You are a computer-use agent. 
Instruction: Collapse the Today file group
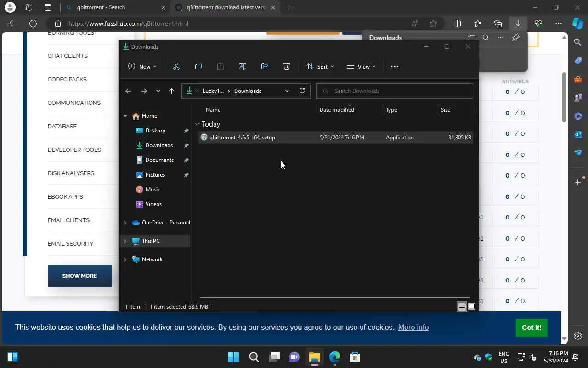click(197, 124)
